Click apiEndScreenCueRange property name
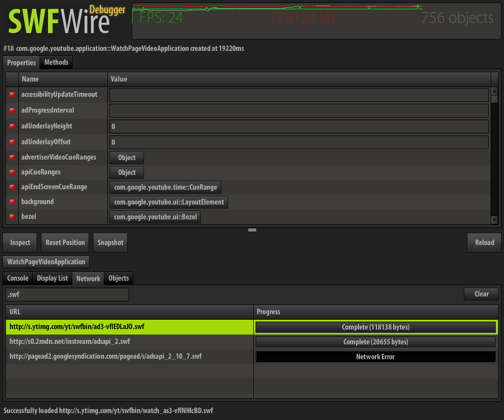 click(54, 187)
